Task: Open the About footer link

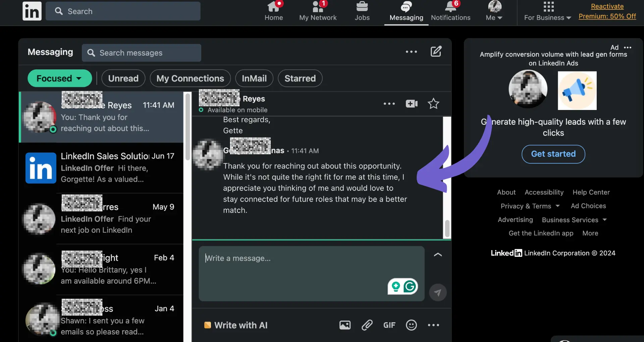Action: [x=506, y=192]
